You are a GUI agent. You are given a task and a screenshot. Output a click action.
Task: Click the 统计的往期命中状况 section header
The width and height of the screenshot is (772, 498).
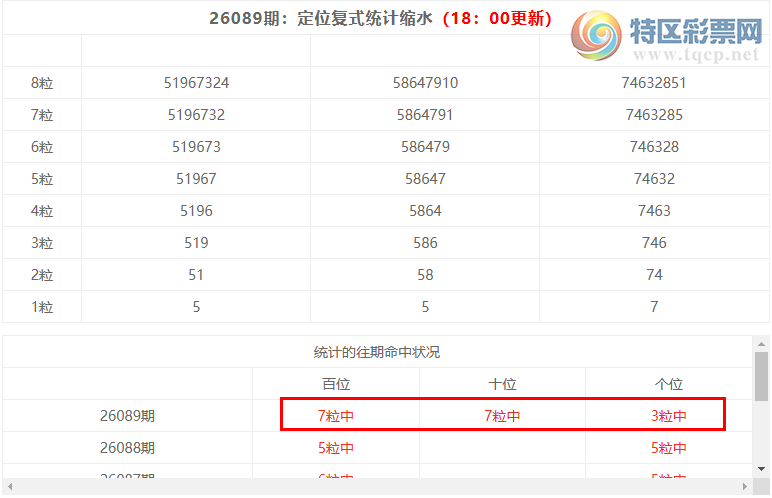(x=377, y=352)
